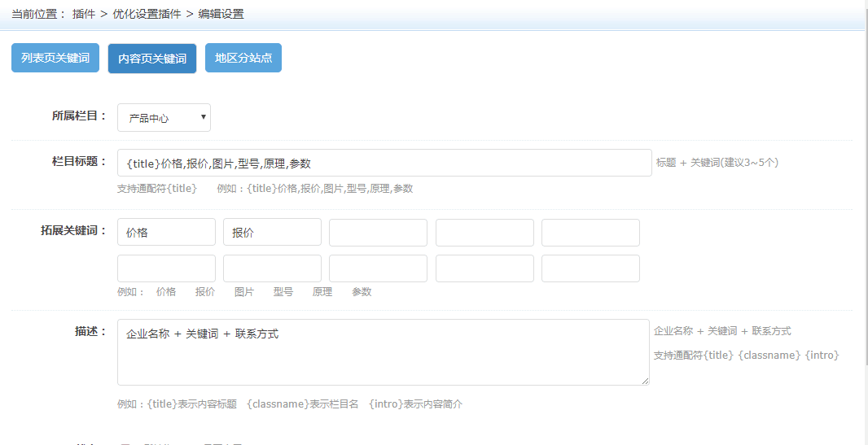This screenshot has height=445, width=868.
Task: Click the last keyword box in first row
Action: (590, 233)
